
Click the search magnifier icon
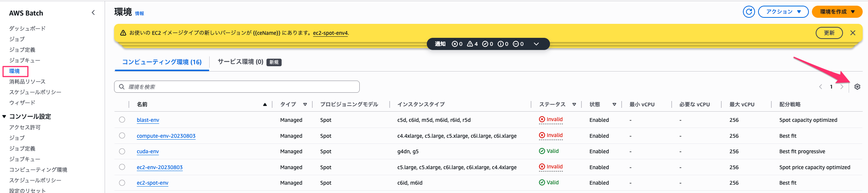[122, 87]
